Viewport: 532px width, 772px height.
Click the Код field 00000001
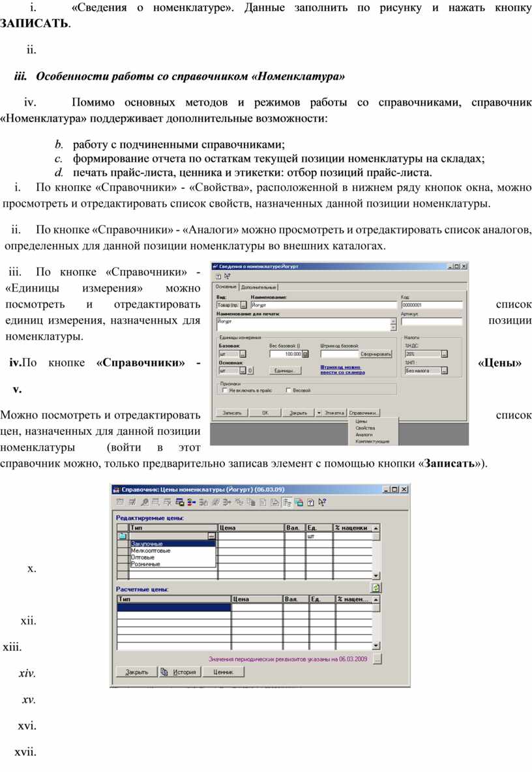pos(432,305)
